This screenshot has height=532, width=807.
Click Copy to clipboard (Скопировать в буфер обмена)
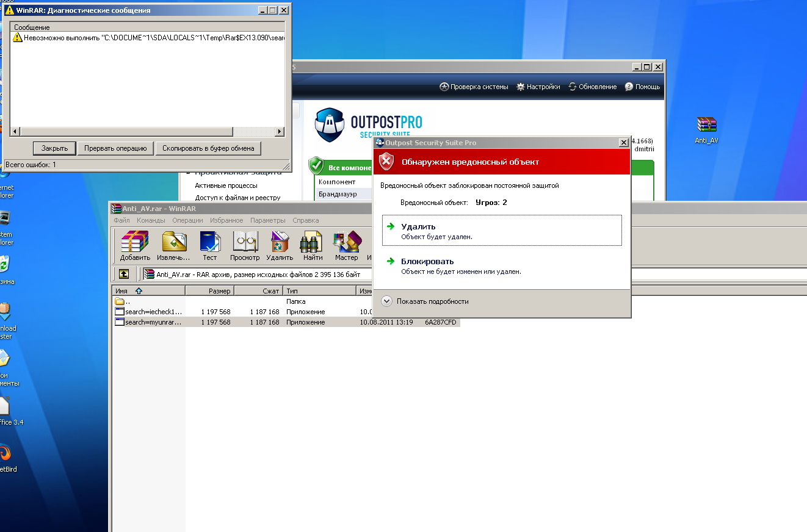[208, 148]
